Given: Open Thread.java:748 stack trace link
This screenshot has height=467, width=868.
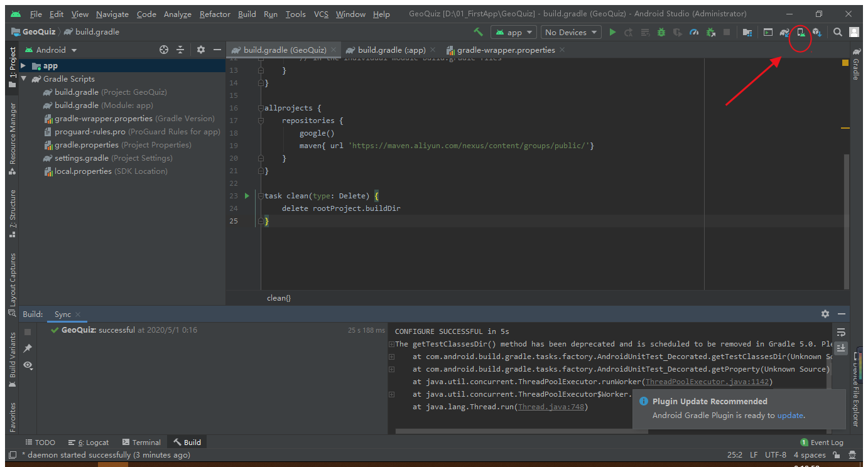Looking at the screenshot, I should click(551, 407).
